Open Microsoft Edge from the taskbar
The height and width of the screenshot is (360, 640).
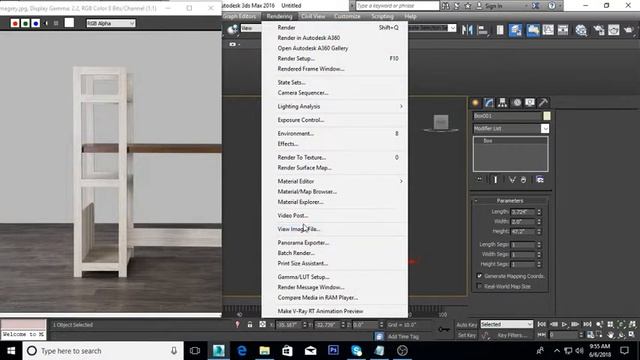[x=242, y=351]
